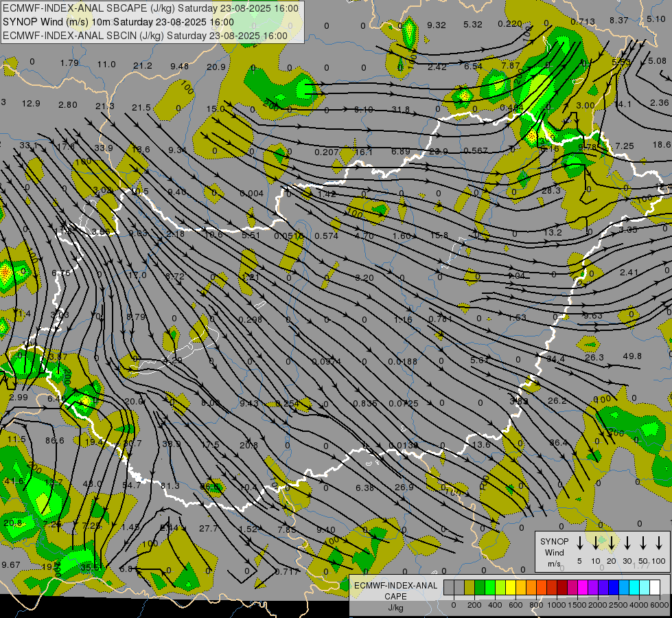This screenshot has width=672, height=618.
Task: Pick the dark green CAPE legend swatch
Action: coord(480,587)
